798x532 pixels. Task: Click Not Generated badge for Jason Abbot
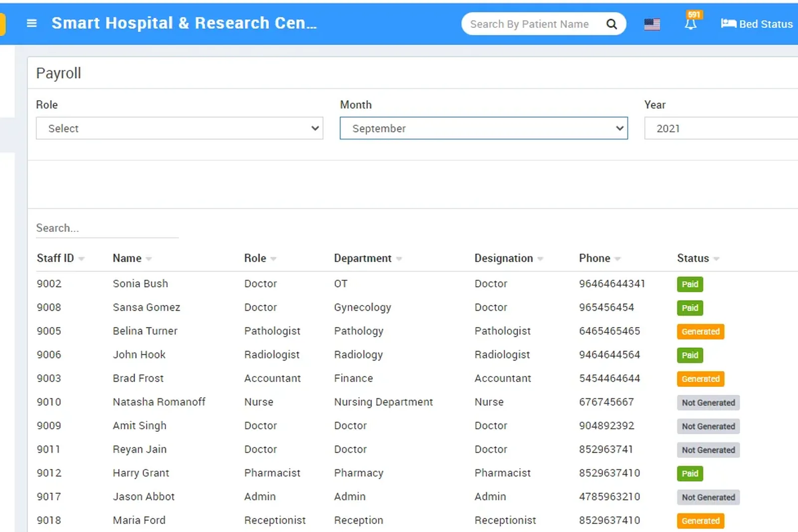click(x=708, y=497)
